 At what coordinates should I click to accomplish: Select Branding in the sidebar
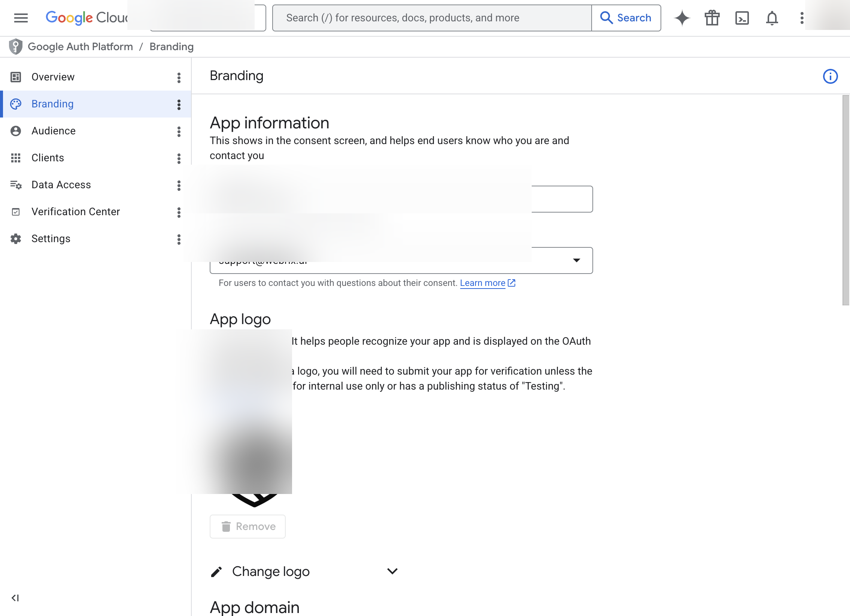pos(95,104)
